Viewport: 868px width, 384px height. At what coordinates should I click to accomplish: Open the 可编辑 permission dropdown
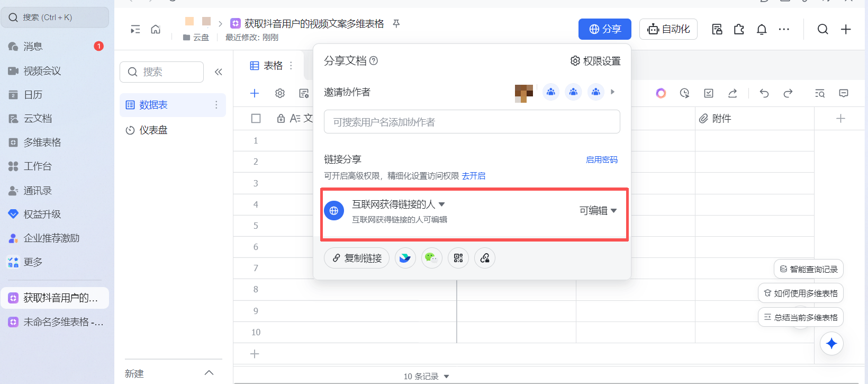(x=598, y=211)
